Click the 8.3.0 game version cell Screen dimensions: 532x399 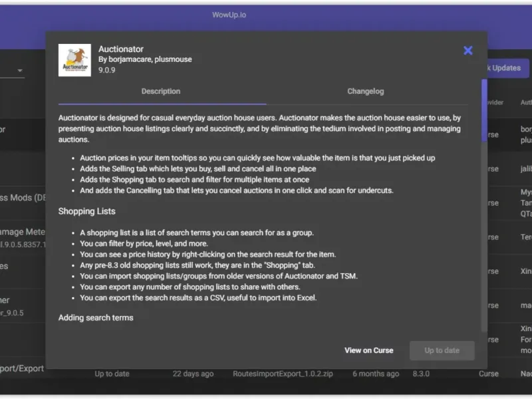(421, 374)
